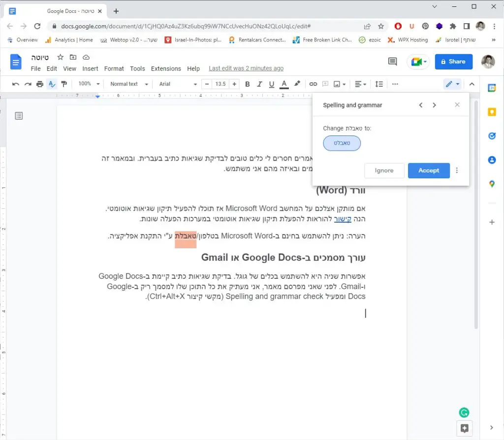Click the blue Share button
The image size is (504, 440).
click(x=453, y=62)
